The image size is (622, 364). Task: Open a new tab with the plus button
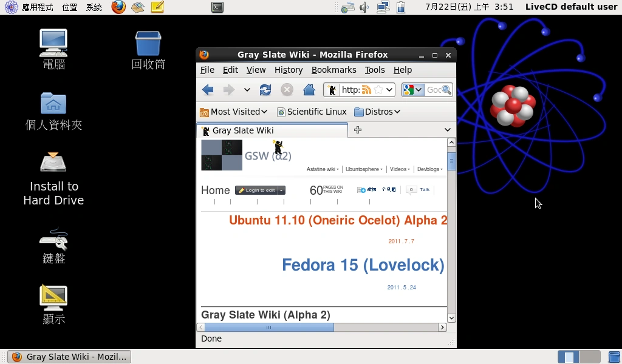tap(357, 130)
